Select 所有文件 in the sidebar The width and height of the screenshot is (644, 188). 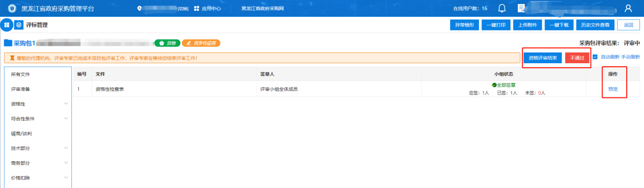pos(38,74)
